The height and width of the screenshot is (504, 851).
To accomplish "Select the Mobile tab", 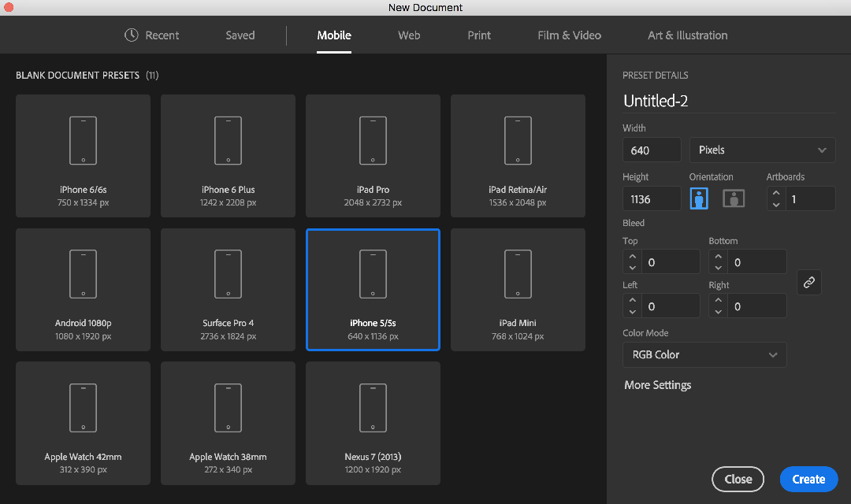I will click(x=334, y=35).
